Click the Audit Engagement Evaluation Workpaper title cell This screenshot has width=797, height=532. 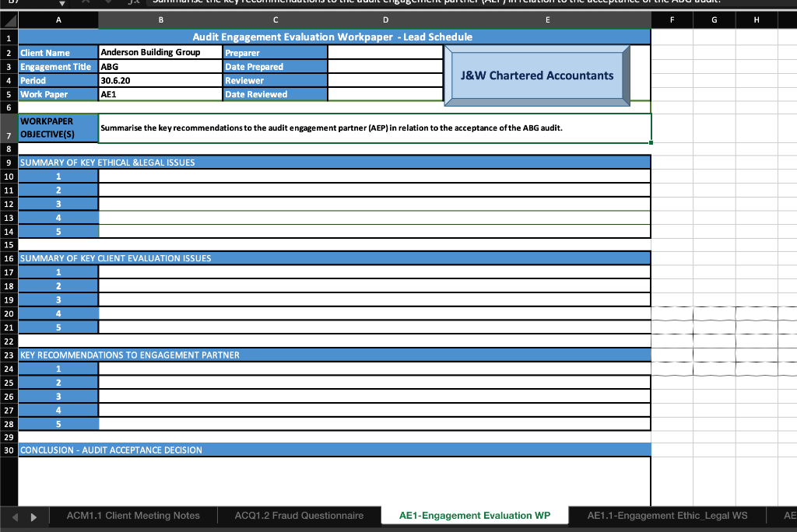(335, 37)
